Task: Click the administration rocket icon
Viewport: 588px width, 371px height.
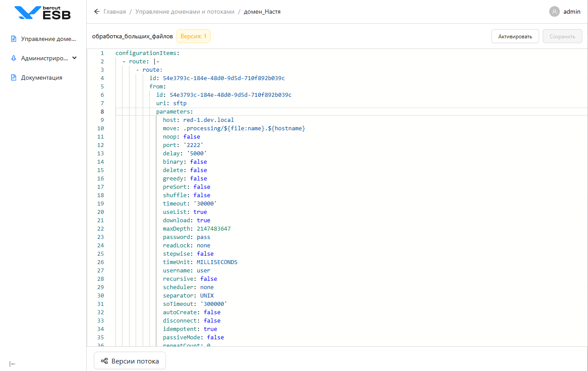Action: (x=14, y=58)
